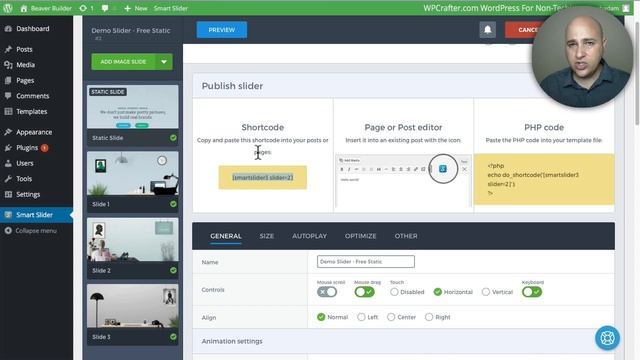Open Smart Slider in admin bar
640x360 pixels.
pos(171,8)
